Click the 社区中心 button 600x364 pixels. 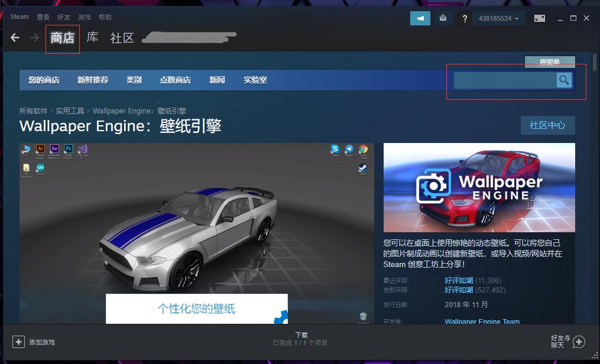pos(547,125)
